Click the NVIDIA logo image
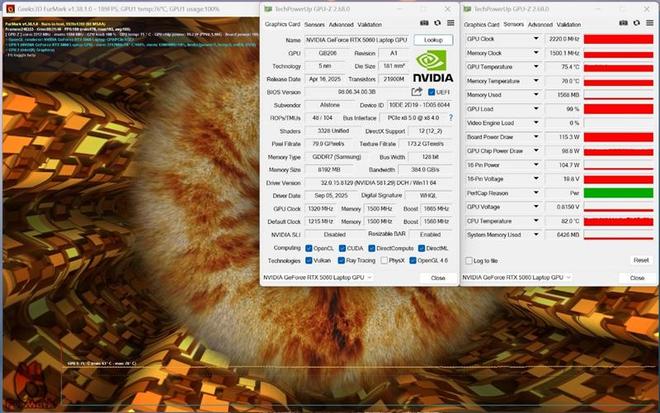The width and height of the screenshot is (660, 413). click(x=432, y=69)
